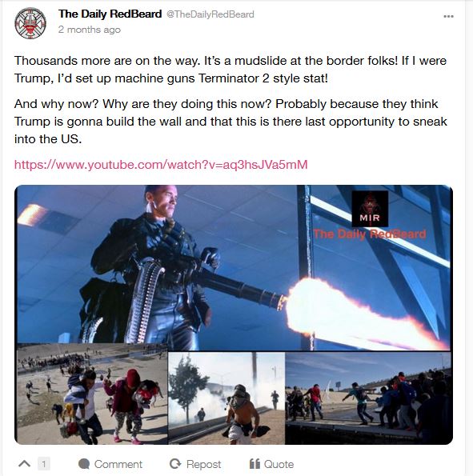Click the Repost label

click(203, 464)
